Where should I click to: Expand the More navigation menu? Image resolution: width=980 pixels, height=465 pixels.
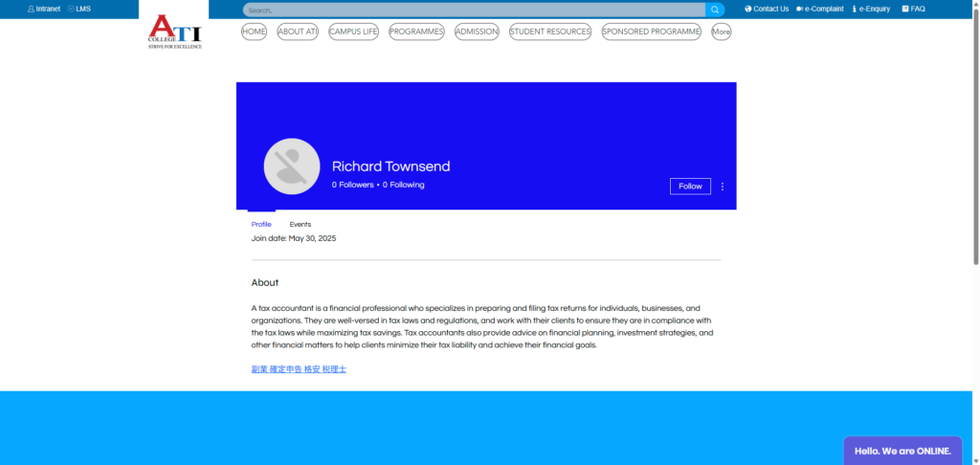(x=721, y=32)
